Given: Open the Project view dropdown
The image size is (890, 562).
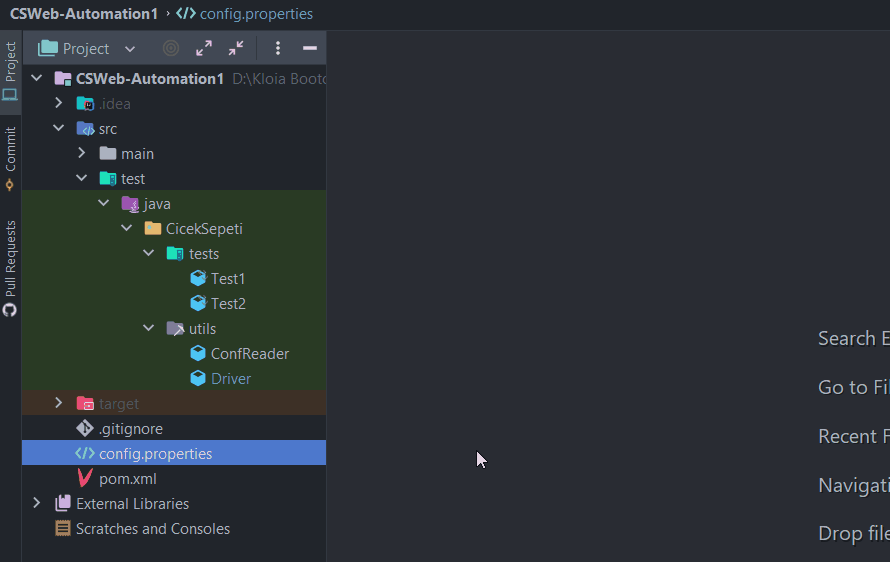Looking at the screenshot, I should coord(130,49).
